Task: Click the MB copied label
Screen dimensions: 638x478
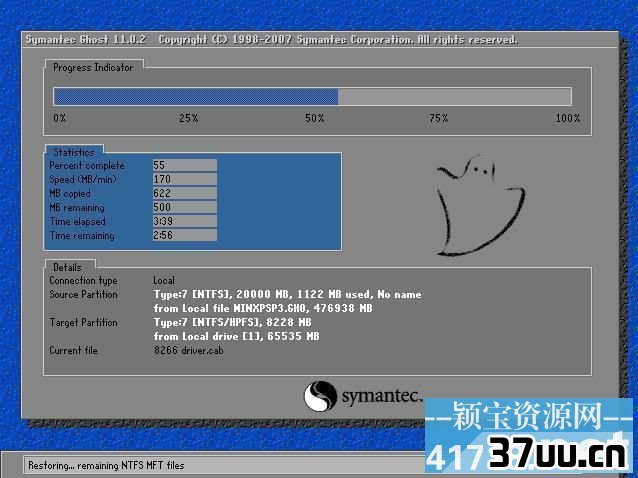Action: click(x=70, y=194)
